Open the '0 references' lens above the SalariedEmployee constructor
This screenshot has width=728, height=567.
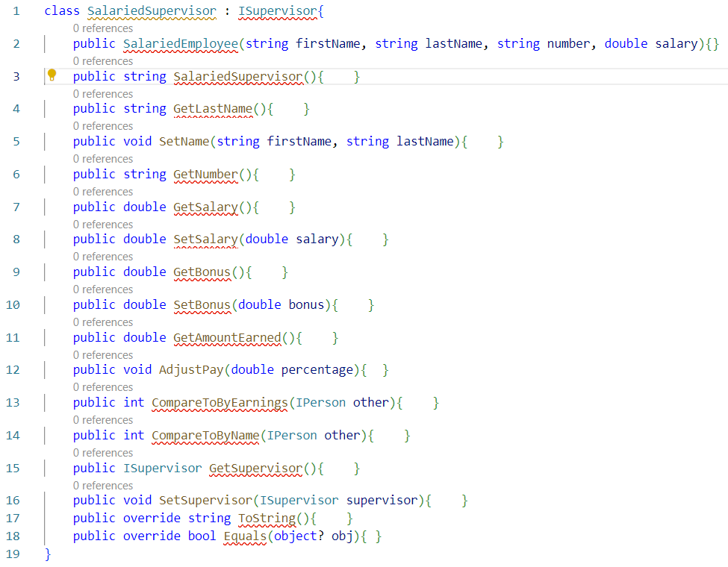coord(102,29)
